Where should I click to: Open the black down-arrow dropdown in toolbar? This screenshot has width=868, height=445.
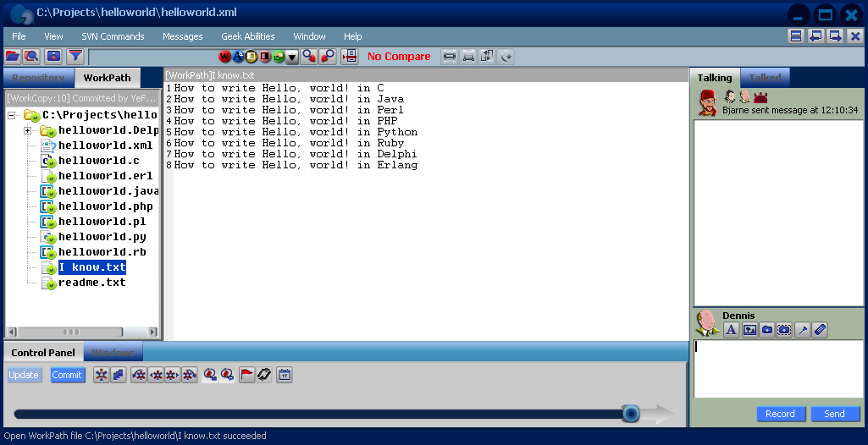pos(292,57)
